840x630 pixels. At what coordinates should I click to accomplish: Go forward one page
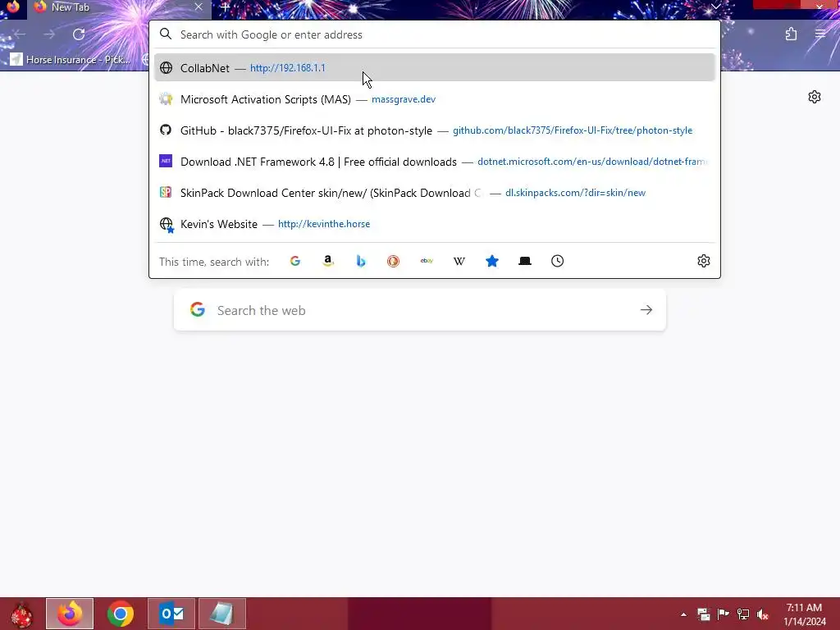tap(49, 34)
